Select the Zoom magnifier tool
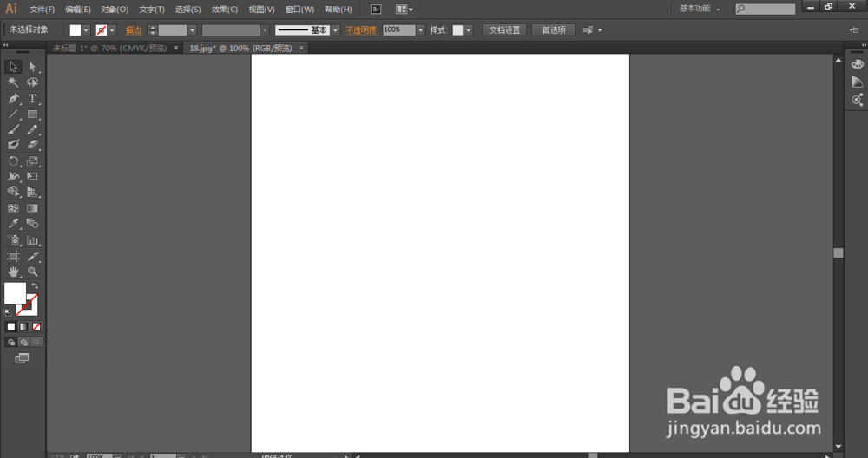 (33, 272)
